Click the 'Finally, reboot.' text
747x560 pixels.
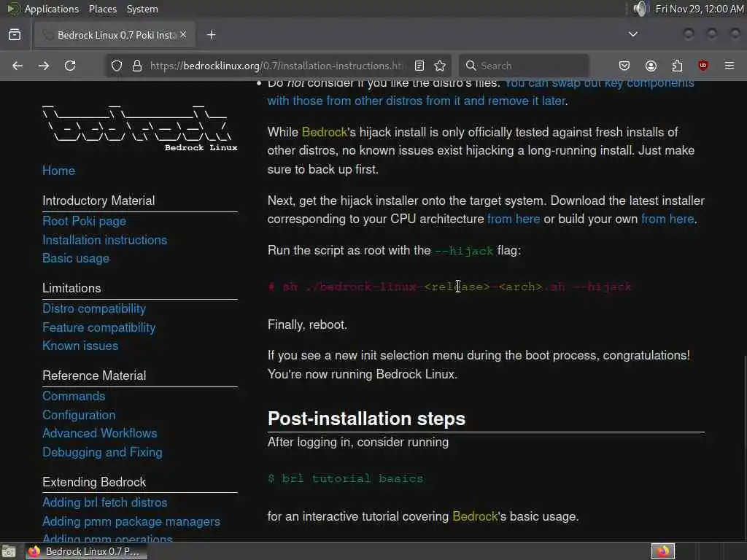click(307, 324)
